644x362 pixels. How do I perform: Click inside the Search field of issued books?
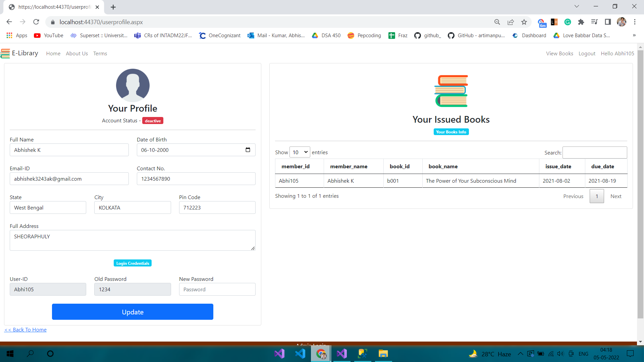tap(594, 153)
